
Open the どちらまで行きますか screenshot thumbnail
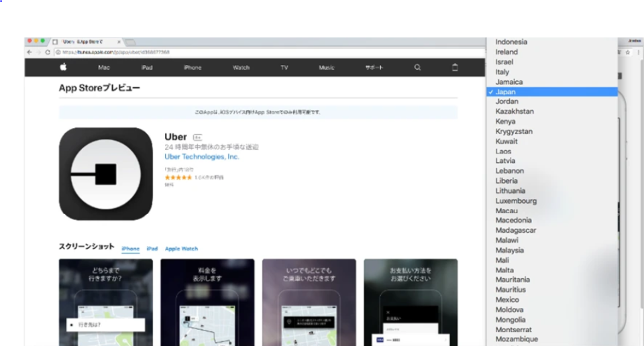[105, 302]
